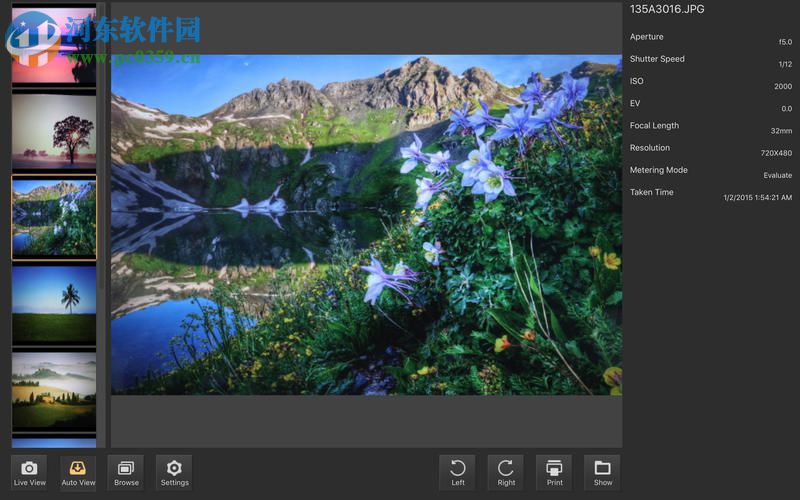This screenshot has width=800, height=500.
Task: Click the file name 135A3016.JPG
Action: click(667, 9)
